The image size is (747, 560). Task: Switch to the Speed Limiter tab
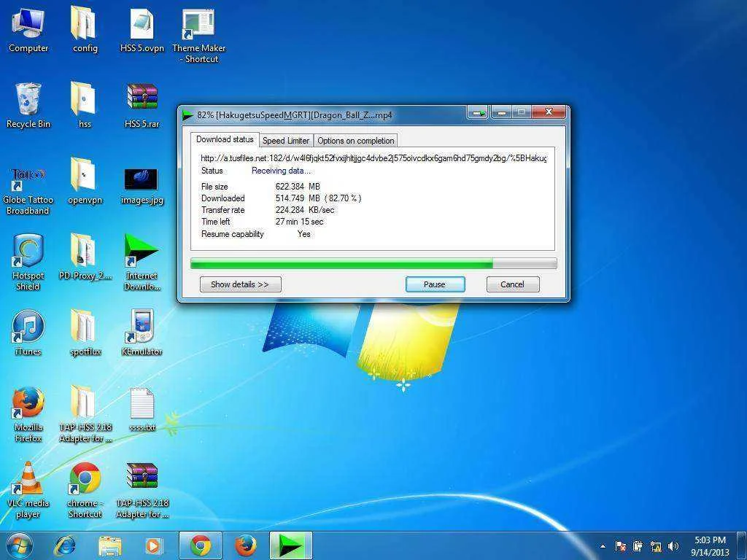click(x=286, y=141)
